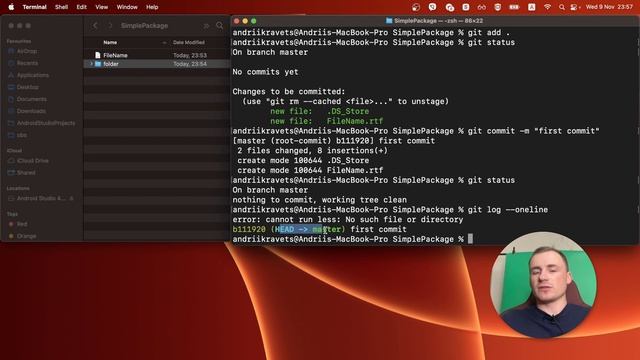
Task: Open Desktop in Finder sidebar
Action: (27, 87)
